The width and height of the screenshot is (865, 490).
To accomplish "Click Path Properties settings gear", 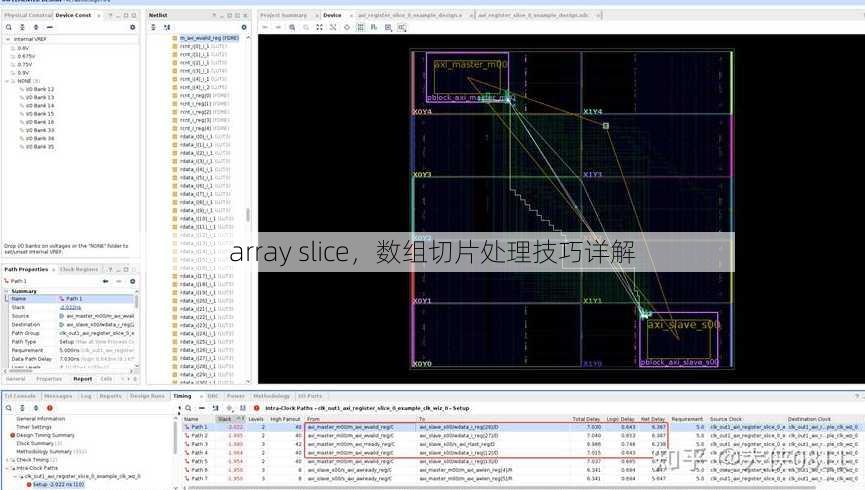I will coord(132,281).
